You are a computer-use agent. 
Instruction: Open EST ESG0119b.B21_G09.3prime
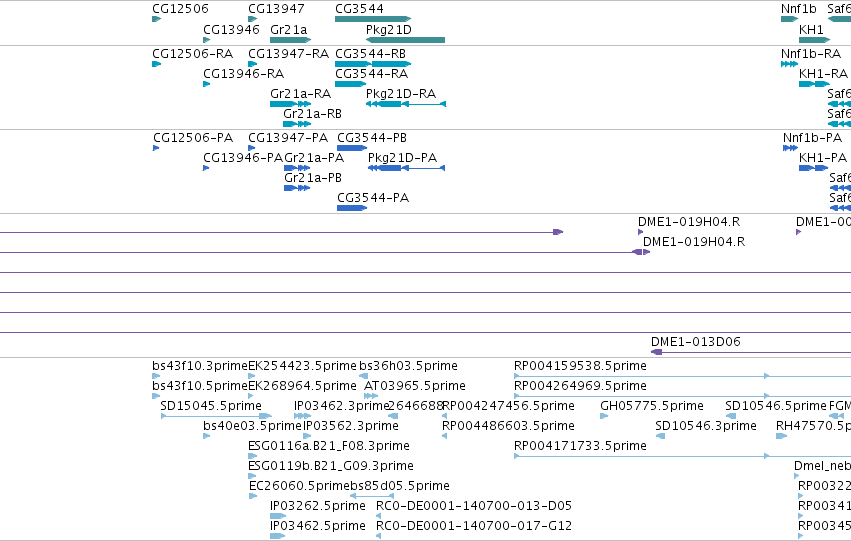point(252,476)
